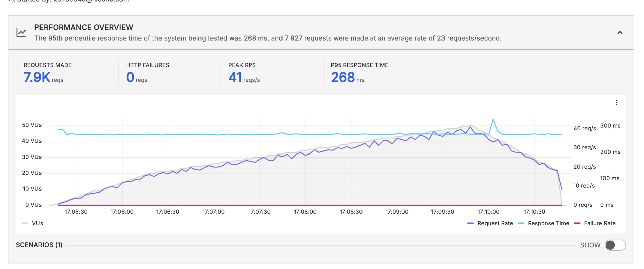This screenshot has height=269, width=644.
Task: Toggle VUs series in chart legend
Action: tap(37, 223)
